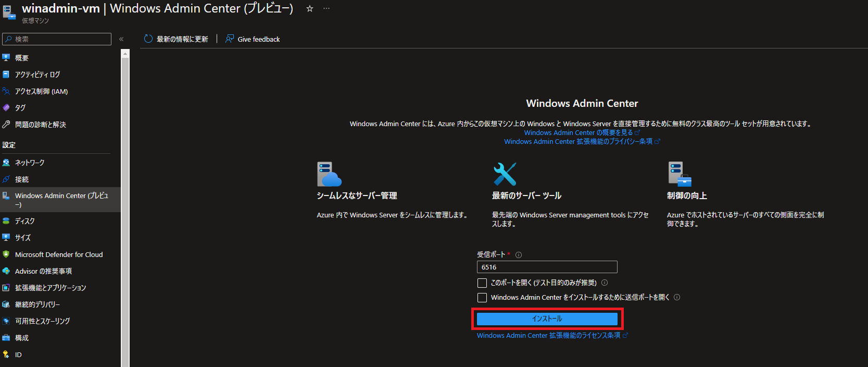The width and height of the screenshot is (868, 367).
Task: Click the 拡張機能とアプリケーション icon
Action: (x=6, y=288)
